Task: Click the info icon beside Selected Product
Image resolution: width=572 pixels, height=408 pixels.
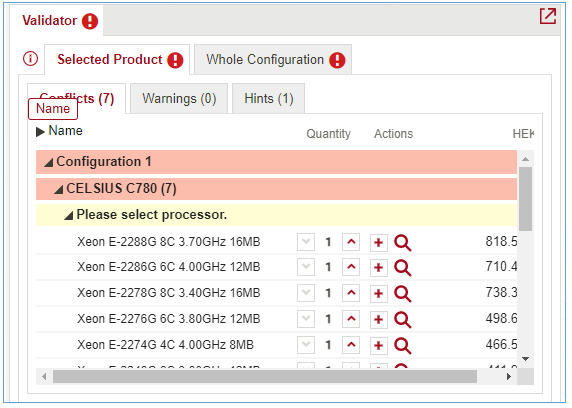Action: (30, 58)
